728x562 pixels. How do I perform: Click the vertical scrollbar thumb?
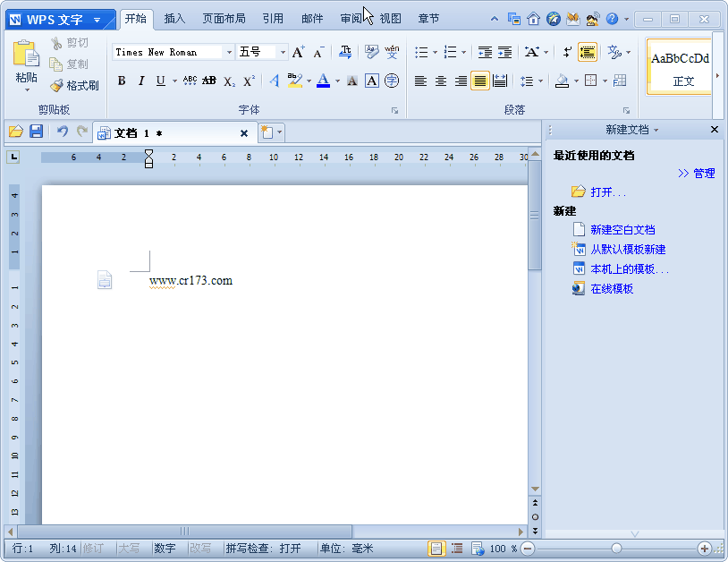click(x=535, y=215)
